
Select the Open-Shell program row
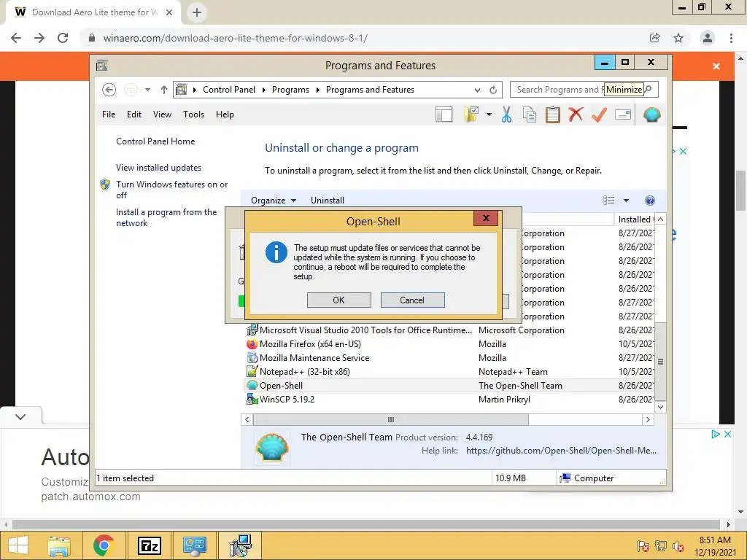(449, 385)
